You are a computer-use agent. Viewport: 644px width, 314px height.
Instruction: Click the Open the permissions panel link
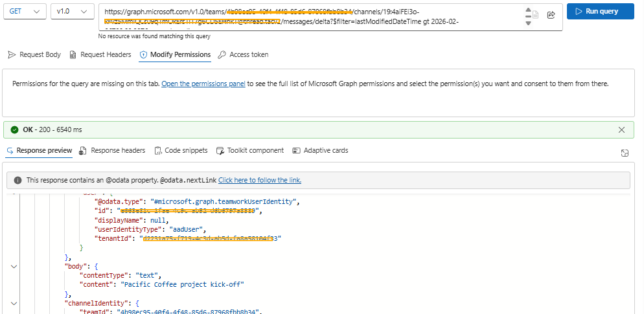tap(203, 84)
